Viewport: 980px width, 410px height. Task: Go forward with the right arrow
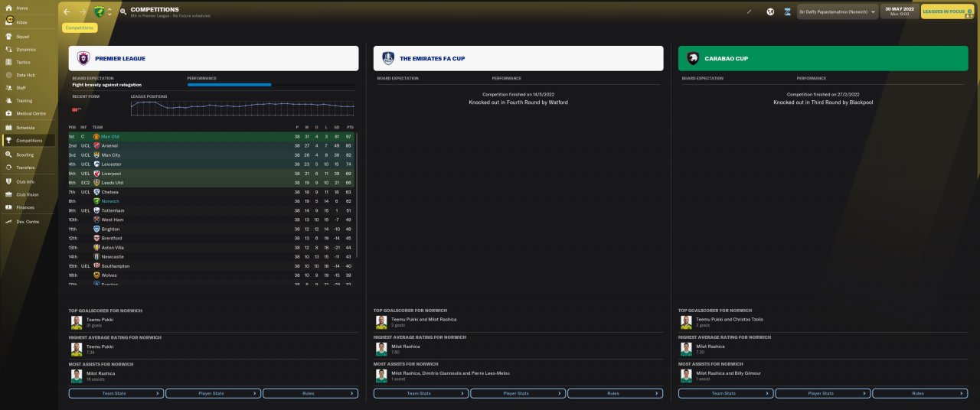[83, 12]
